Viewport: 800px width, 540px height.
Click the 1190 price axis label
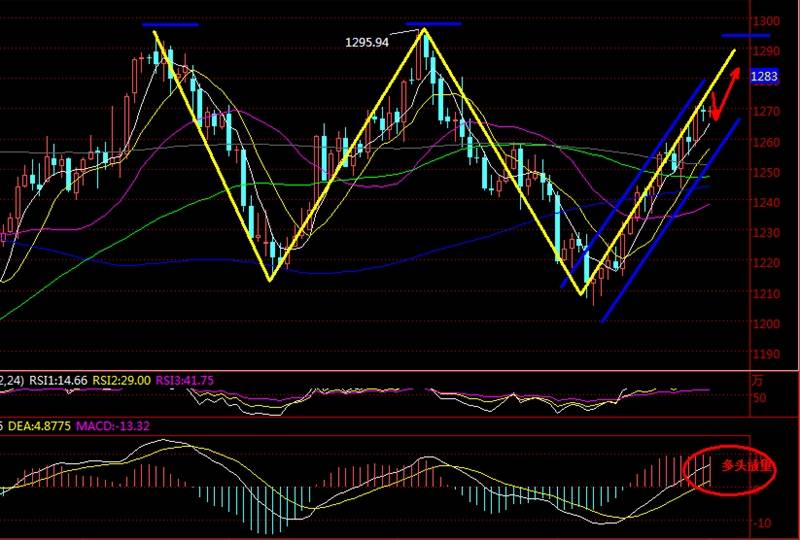tap(766, 354)
